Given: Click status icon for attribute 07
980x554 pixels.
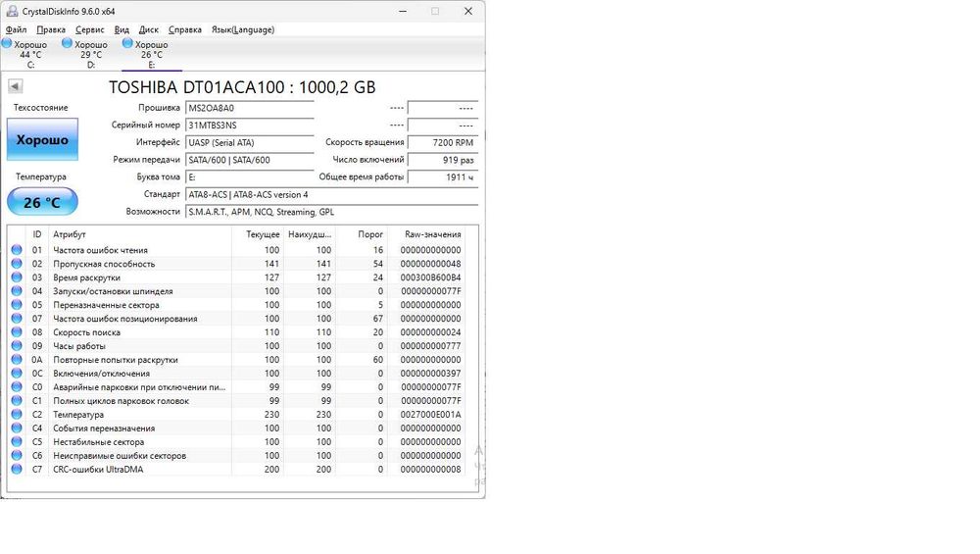Looking at the screenshot, I should [17, 319].
